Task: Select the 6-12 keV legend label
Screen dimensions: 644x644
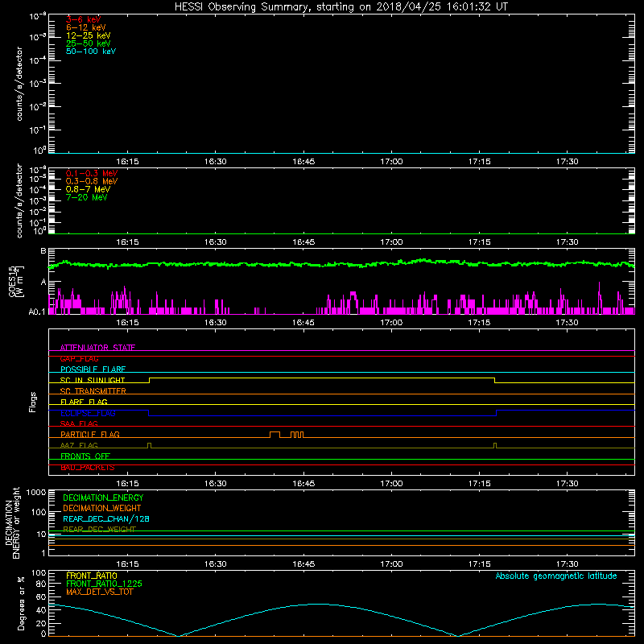Action: (86, 27)
